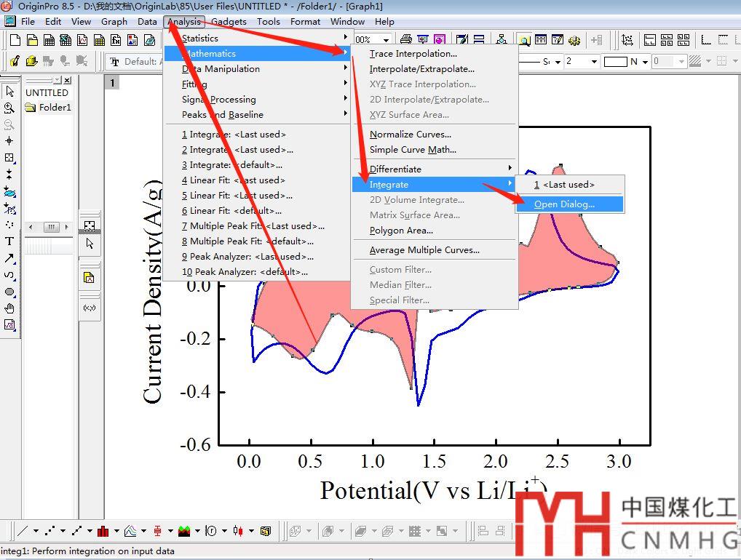The image size is (741, 560).
Task: Select Differentiate in the Mathematics submenu
Action: pos(395,169)
